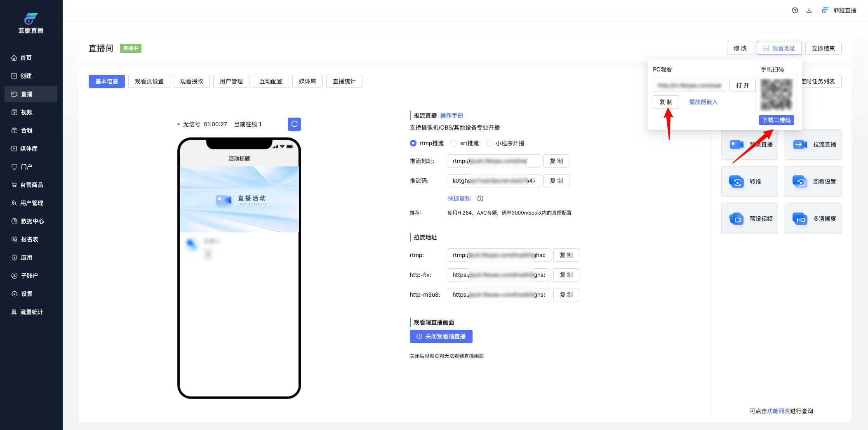
Task: Select the rtmp推流 radio option
Action: pos(413,143)
